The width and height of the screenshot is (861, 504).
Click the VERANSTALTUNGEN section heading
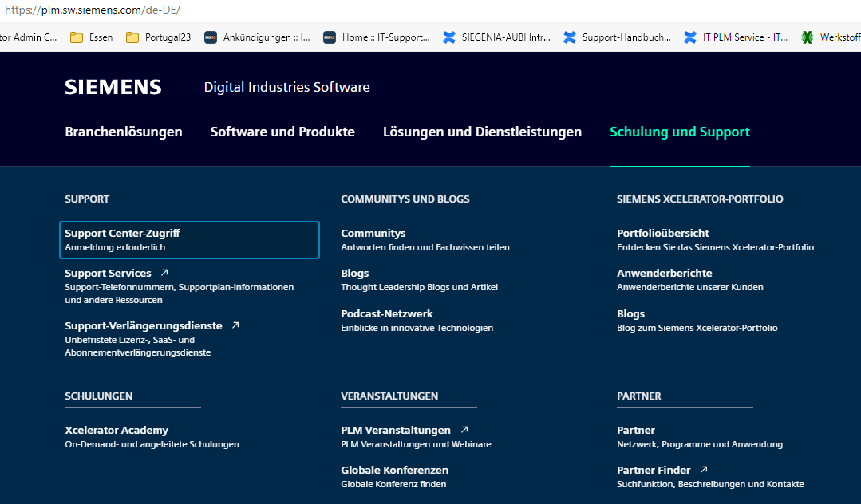coord(389,396)
